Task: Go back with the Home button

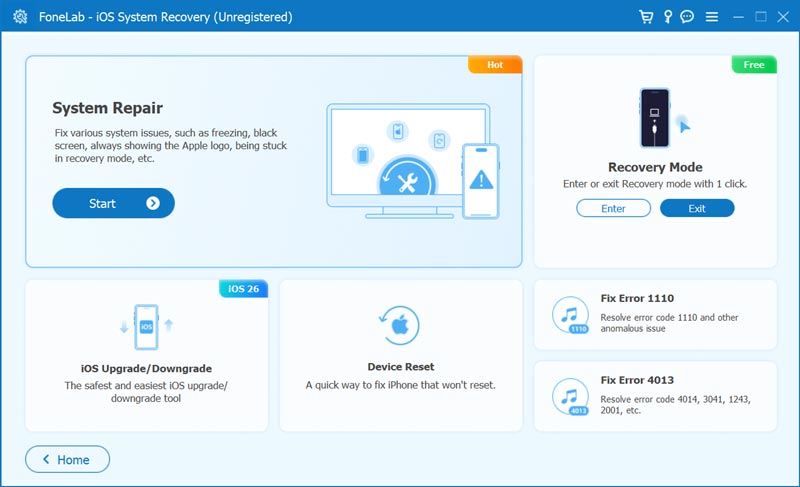Action: tap(67, 459)
